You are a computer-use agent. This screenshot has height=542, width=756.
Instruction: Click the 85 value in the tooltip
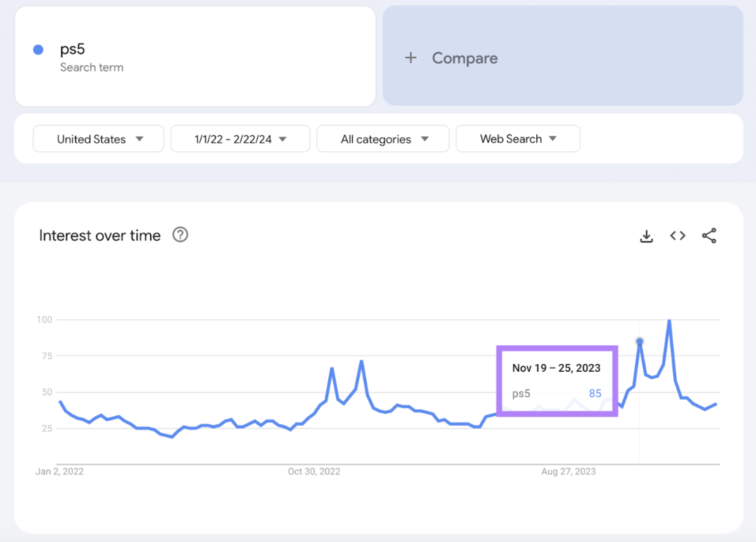pos(595,394)
